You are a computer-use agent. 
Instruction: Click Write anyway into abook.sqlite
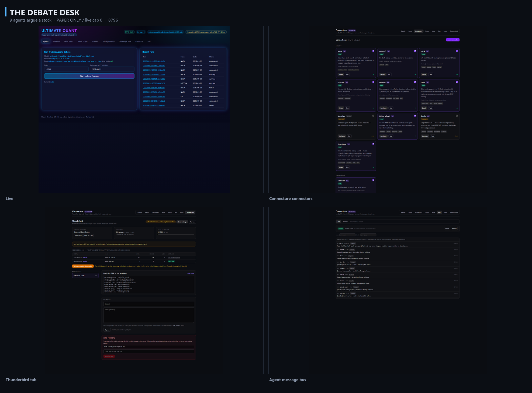point(83,266)
